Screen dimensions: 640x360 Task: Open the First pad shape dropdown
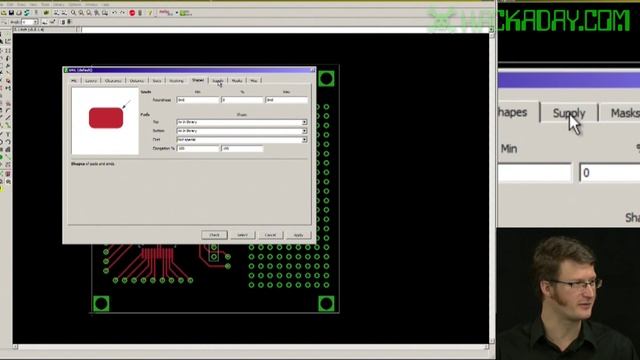[x=242, y=140]
